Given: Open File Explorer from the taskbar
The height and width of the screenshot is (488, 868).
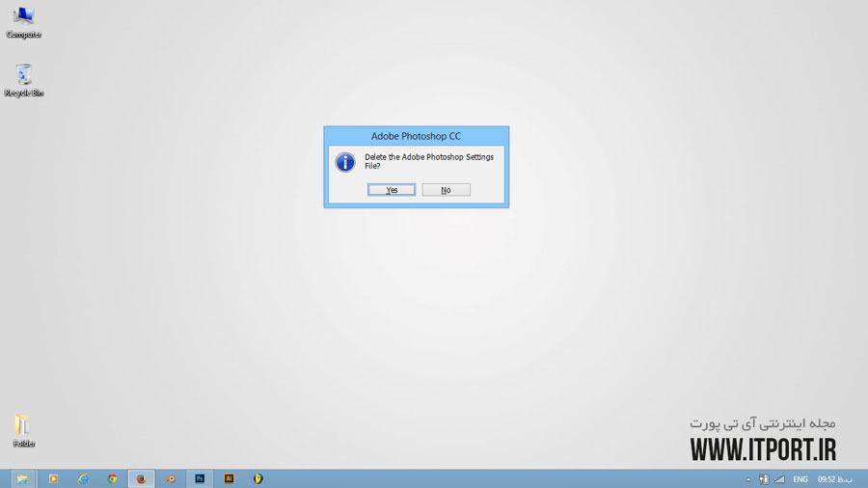Looking at the screenshot, I should [x=23, y=479].
